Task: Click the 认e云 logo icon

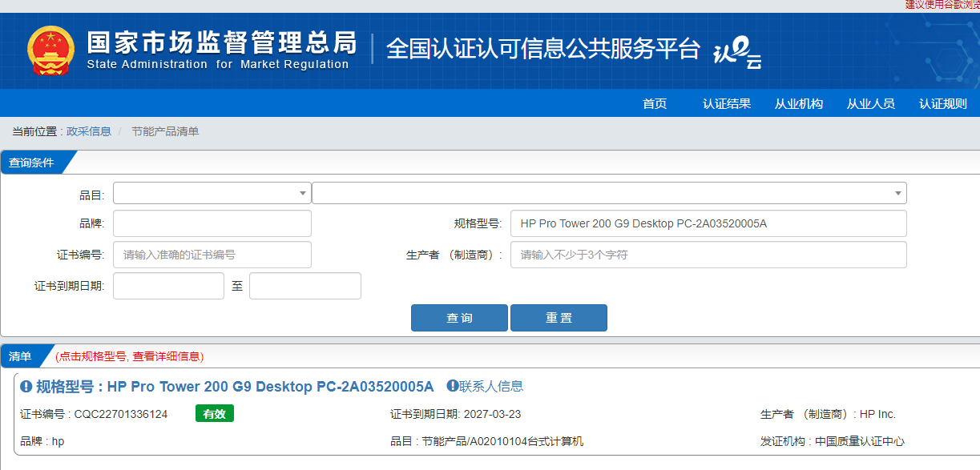Action: click(737, 54)
